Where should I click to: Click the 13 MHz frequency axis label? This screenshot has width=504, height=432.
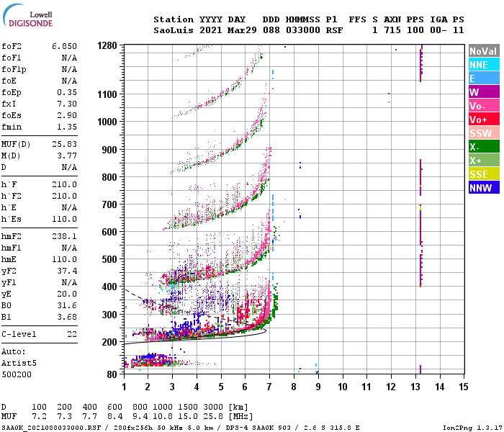(415, 387)
